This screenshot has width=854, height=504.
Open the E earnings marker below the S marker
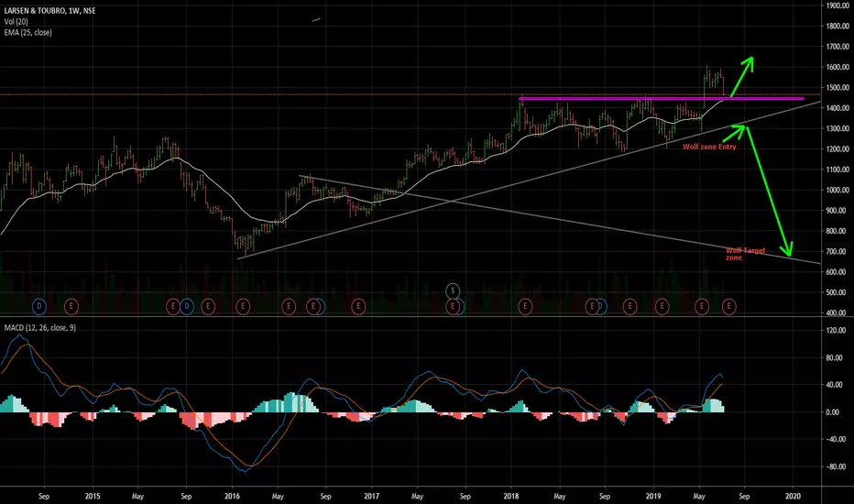[453, 306]
